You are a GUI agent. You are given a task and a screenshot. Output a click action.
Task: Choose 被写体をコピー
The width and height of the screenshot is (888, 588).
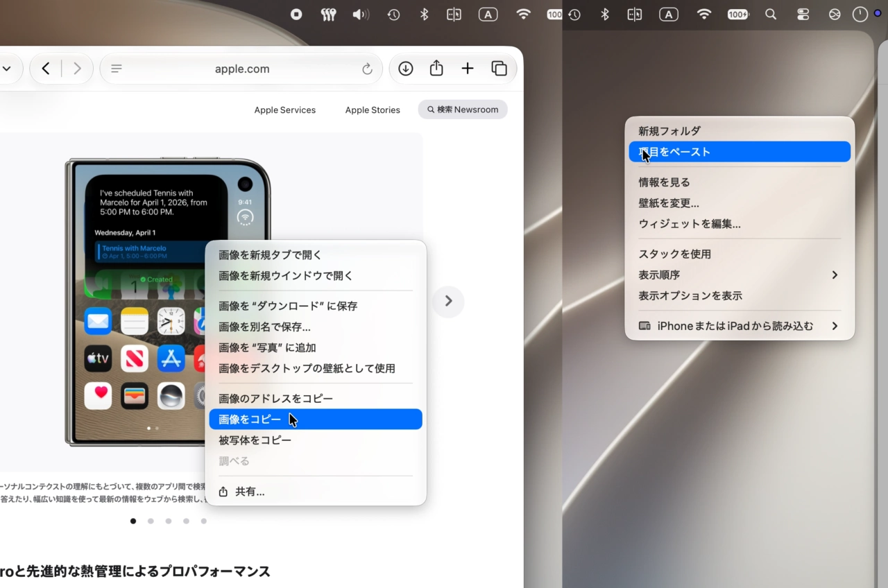[x=316, y=440]
